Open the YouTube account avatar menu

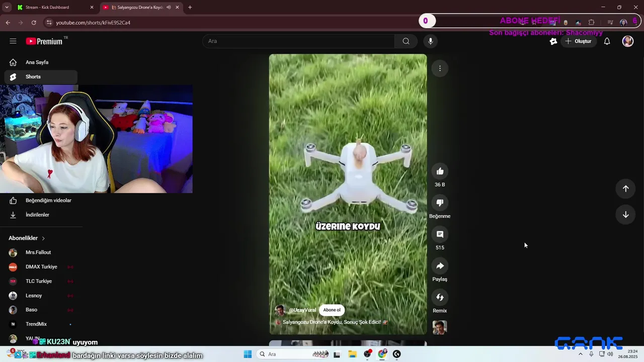coord(628,41)
